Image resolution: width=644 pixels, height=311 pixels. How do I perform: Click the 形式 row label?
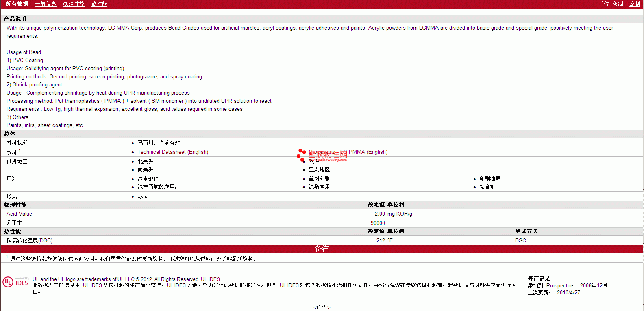[x=12, y=197]
